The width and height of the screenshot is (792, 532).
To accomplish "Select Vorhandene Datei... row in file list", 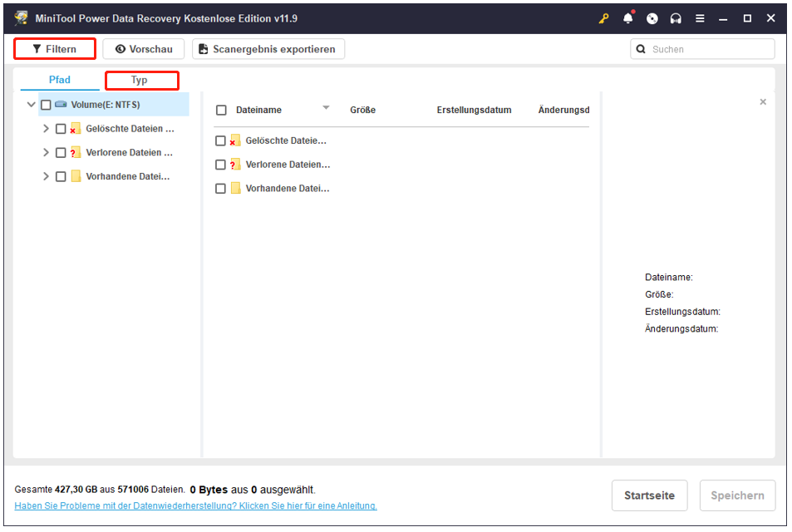I will [x=288, y=189].
